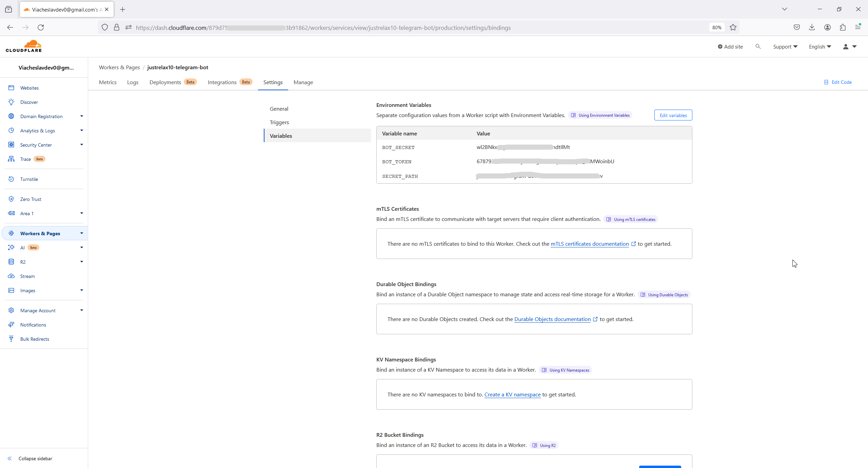Bookmark page with the star icon
This screenshot has height=468, width=868.
(x=733, y=27)
